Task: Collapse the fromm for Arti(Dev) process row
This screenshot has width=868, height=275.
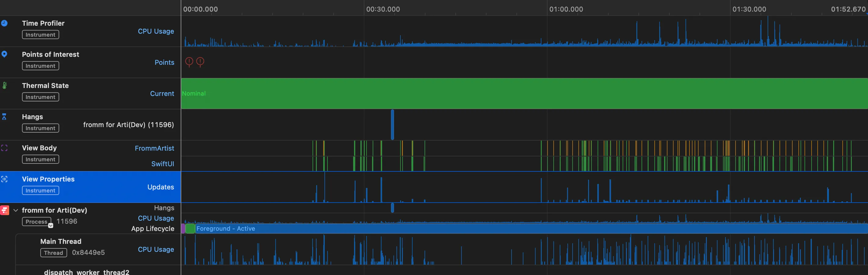Action: pos(16,210)
